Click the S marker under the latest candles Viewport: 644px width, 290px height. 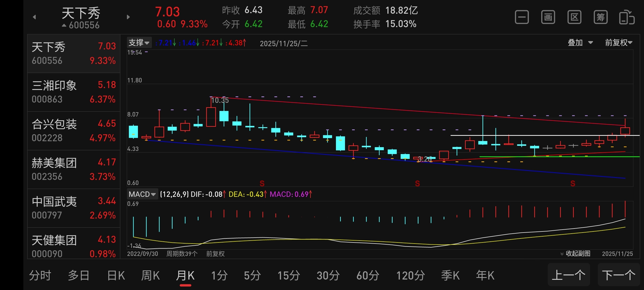(x=573, y=184)
